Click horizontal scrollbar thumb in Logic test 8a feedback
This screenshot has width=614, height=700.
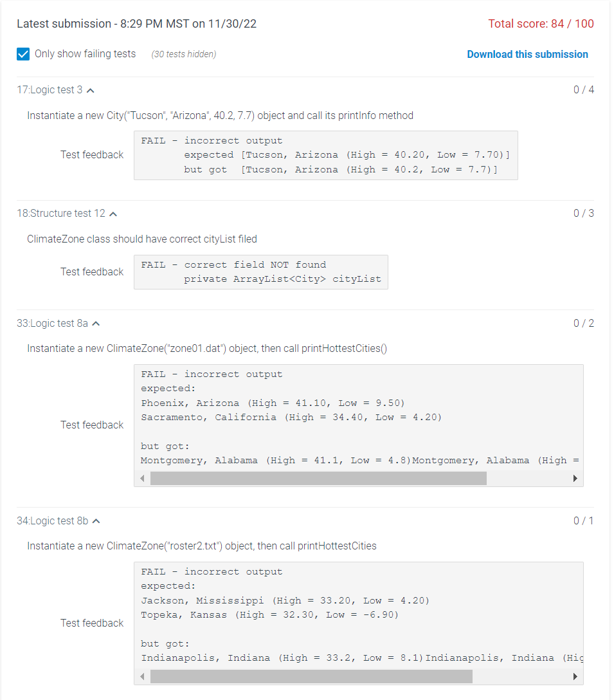tap(319, 479)
